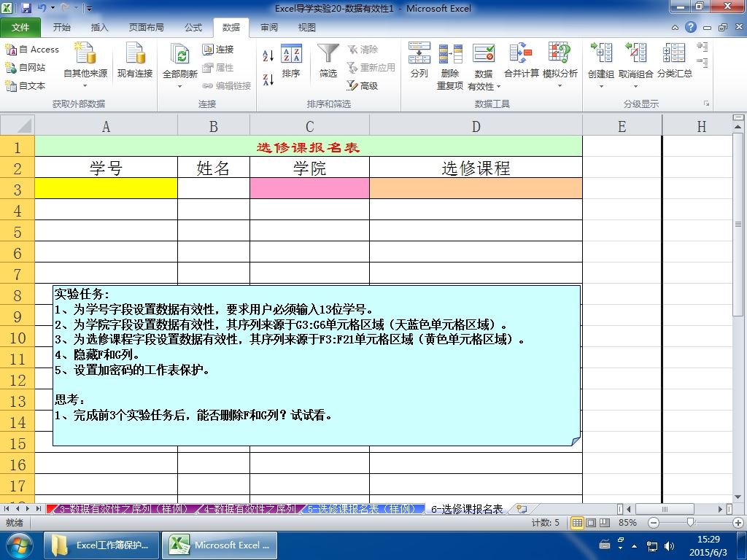Viewport: 747px width, 560px height.
Task: Click the Save icon in quick access toolbar
Action: tap(26, 8)
